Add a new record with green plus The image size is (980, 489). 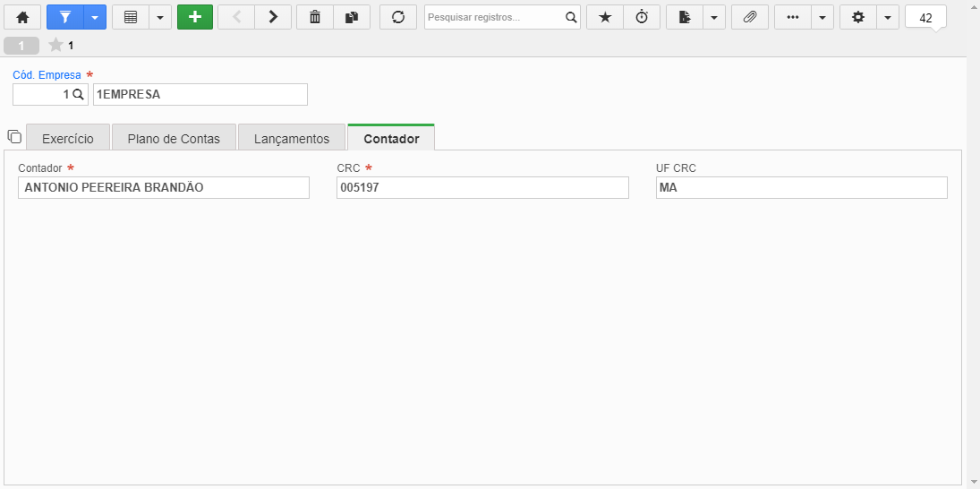(x=195, y=17)
